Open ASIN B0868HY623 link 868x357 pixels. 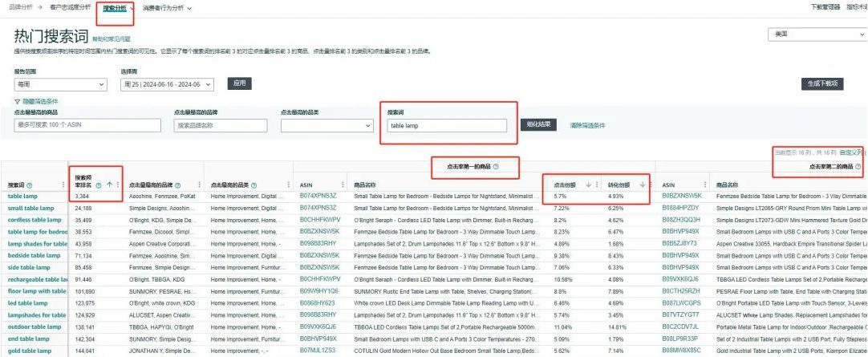tap(317, 302)
